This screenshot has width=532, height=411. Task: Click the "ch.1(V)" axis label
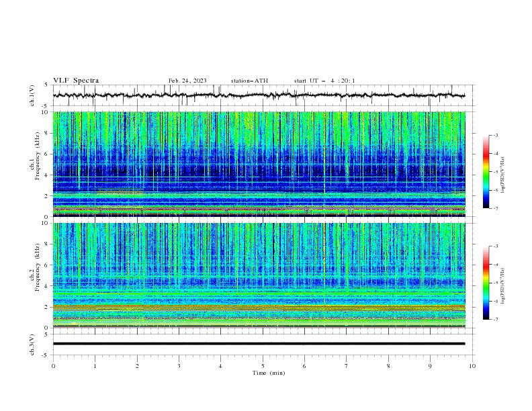pos(32,95)
